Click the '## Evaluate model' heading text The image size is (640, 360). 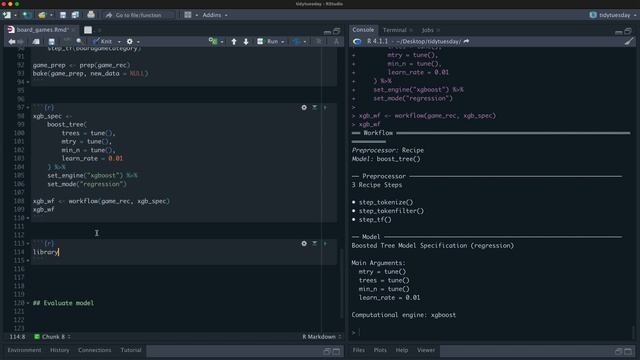pos(63,303)
